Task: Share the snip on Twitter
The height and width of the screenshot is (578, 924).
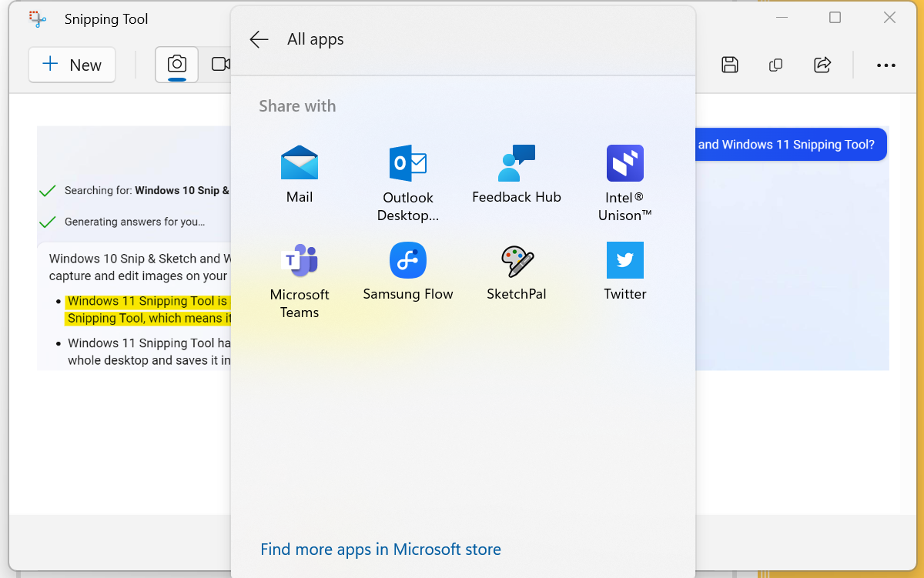Action: [x=624, y=271]
